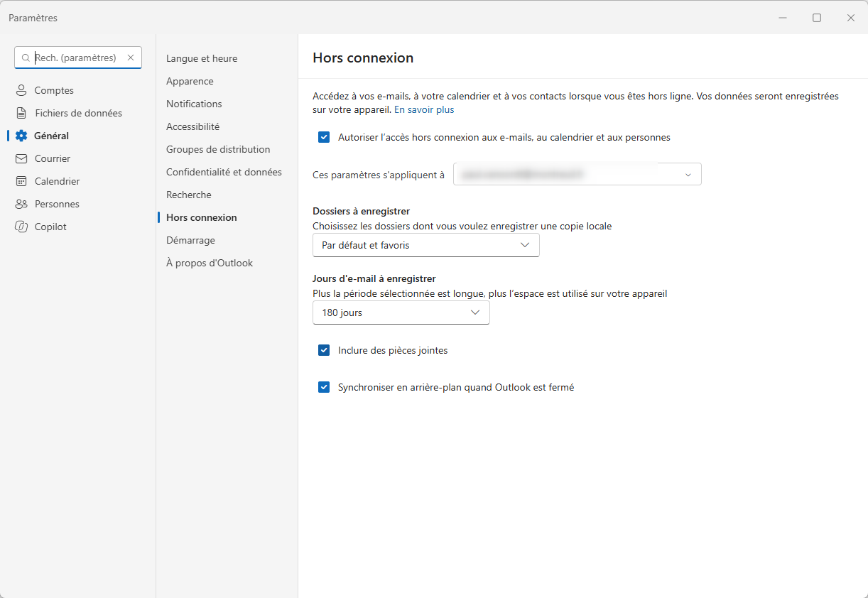The width and height of the screenshot is (868, 598).
Task: Open the Comptes person icon
Action: (21, 90)
